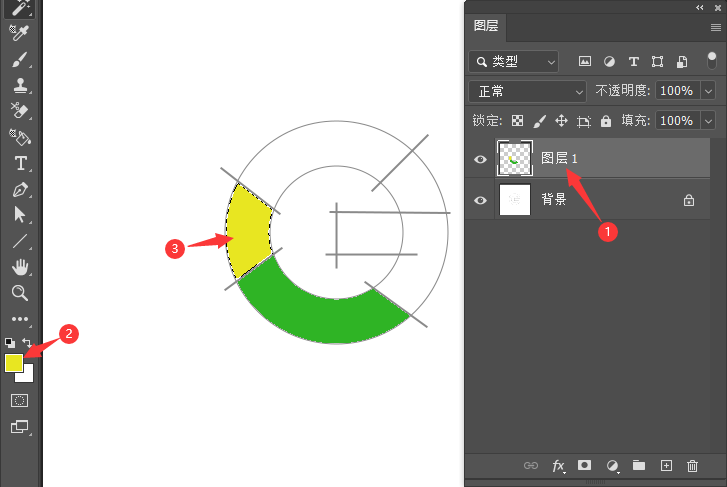Image resolution: width=727 pixels, height=487 pixels.
Task: Switch to the 图层 panel tab
Action: (x=486, y=26)
